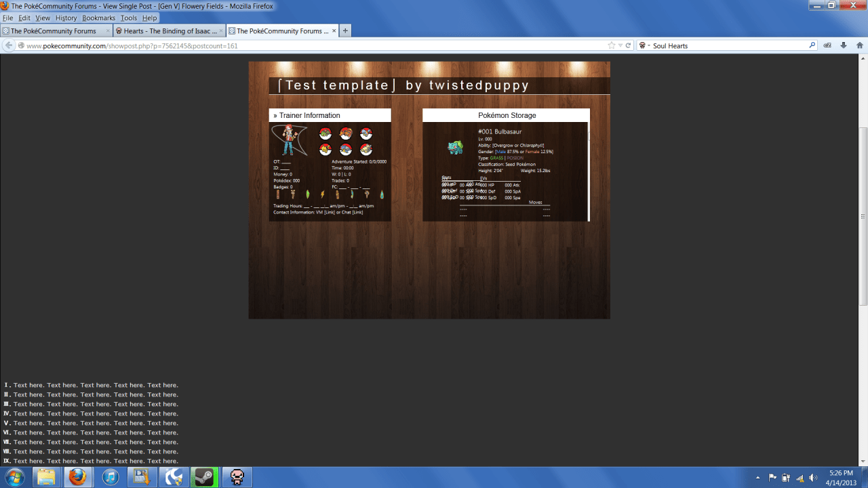This screenshot has width=868, height=488.
Task: Open the Help menu
Action: (149, 18)
